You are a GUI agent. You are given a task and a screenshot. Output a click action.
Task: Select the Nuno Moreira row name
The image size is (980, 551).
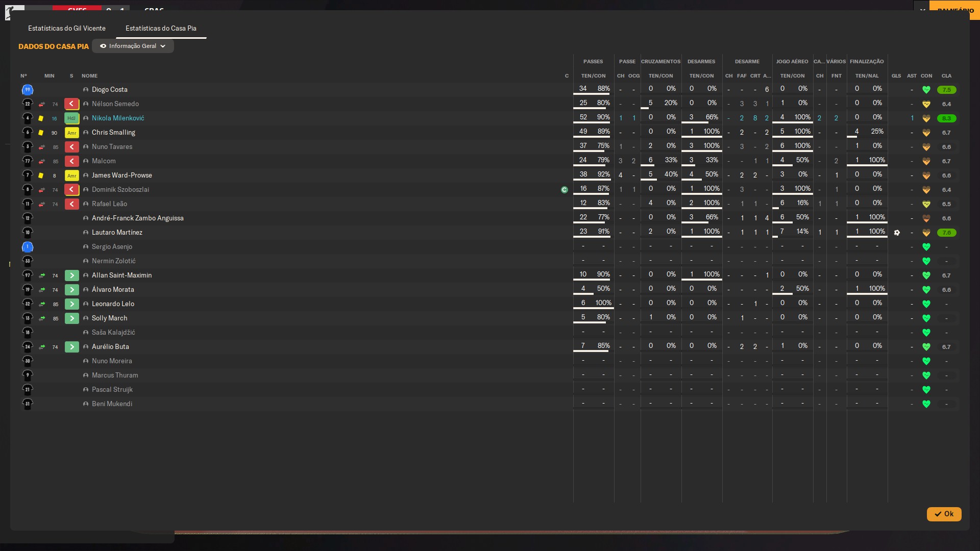112,361
